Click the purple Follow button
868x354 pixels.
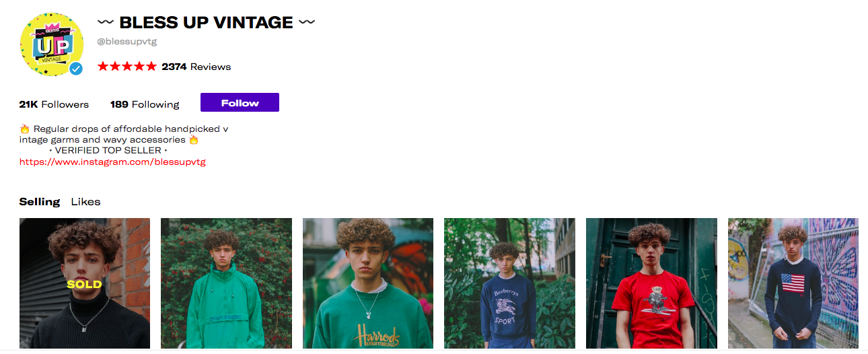[x=240, y=103]
